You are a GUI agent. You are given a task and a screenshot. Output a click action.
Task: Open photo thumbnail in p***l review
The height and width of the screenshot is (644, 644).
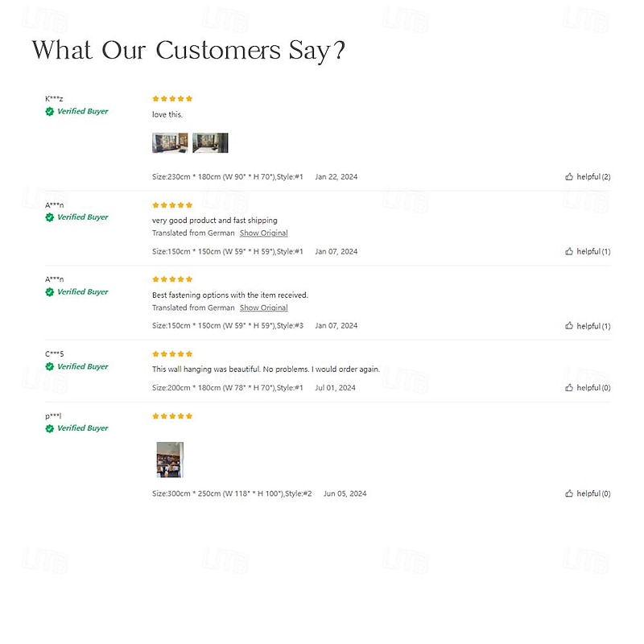(x=170, y=460)
